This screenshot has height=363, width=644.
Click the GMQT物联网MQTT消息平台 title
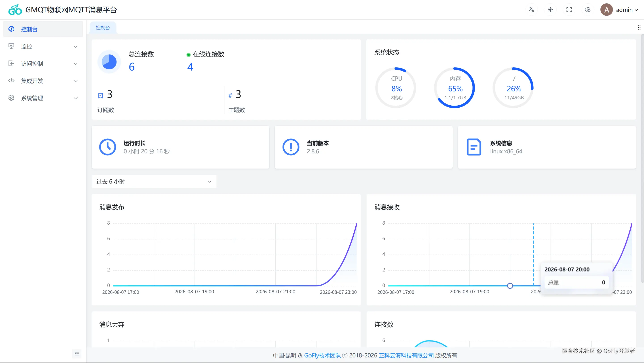[x=71, y=10]
